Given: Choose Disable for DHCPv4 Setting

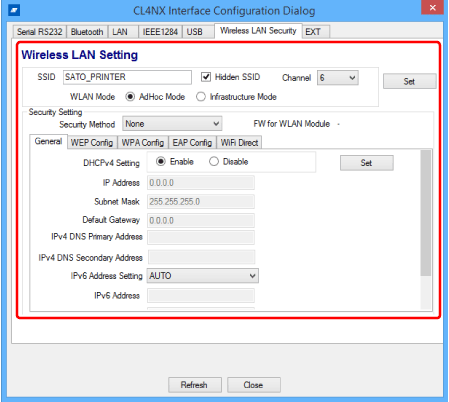Looking at the screenshot, I should [x=214, y=162].
